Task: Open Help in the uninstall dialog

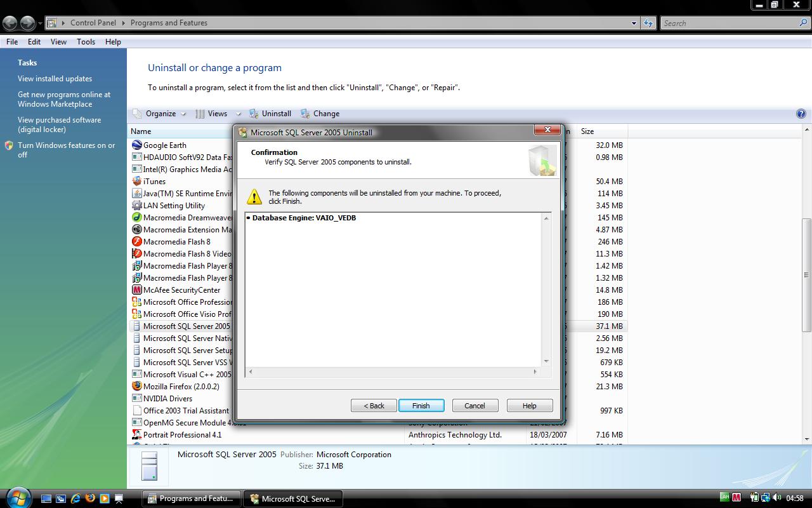Action: [530, 406]
